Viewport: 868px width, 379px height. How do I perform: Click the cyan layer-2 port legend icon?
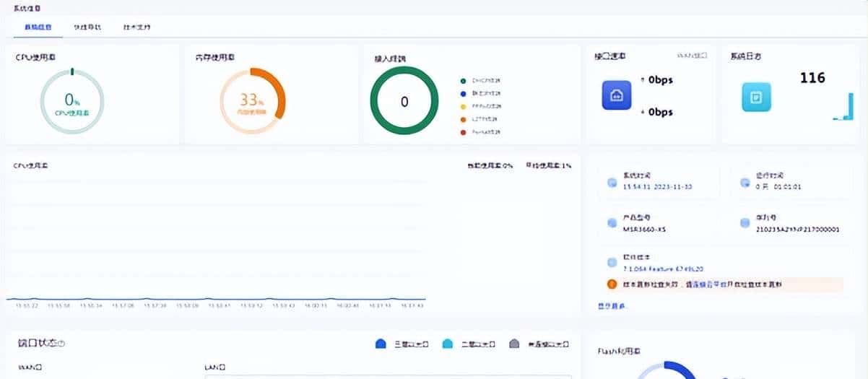tap(448, 344)
